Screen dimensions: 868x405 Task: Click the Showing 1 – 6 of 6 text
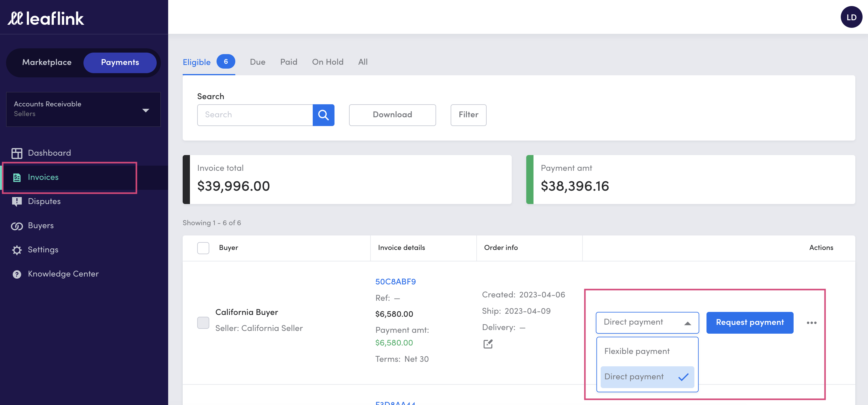[x=212, y=223]
